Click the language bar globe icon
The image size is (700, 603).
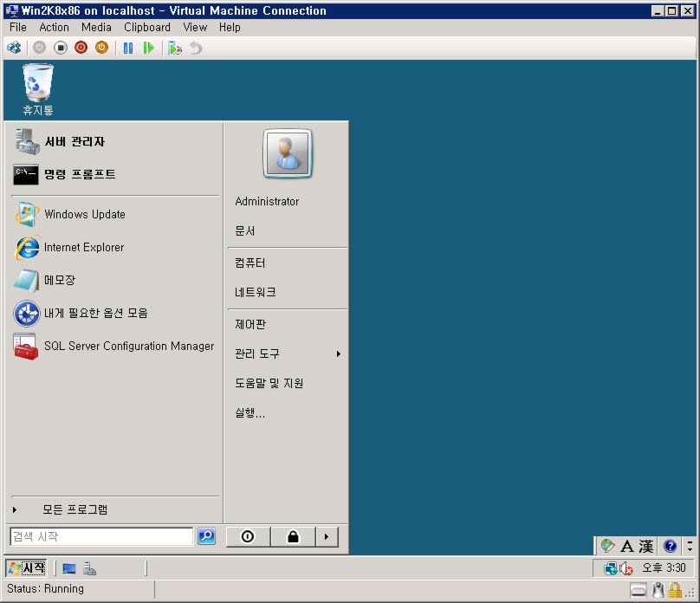click(607, 546)
